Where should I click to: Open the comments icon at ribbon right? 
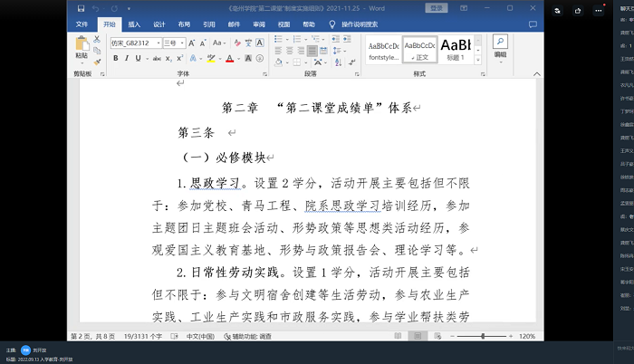[533, 24]
